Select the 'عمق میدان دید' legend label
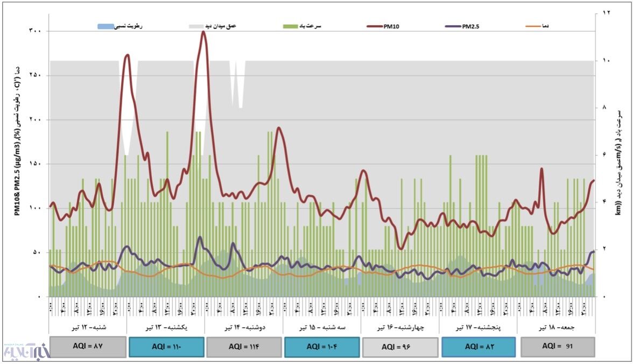The height and width of the screenshot is (364, 633). pos(222,26)
